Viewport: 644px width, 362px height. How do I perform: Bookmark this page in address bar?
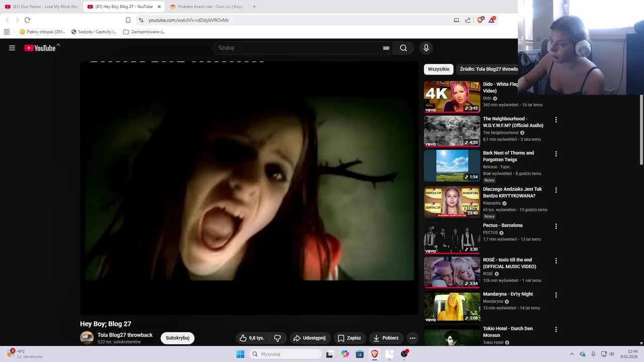pyautogui.click(x=128, y=20)
